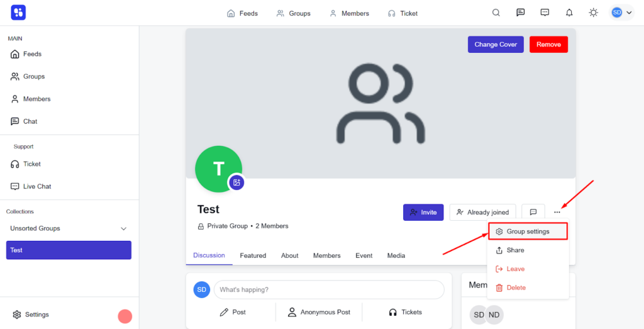The image size is (644, 329).
Task: Click the Post pencil option
Action: coord(233,312)
